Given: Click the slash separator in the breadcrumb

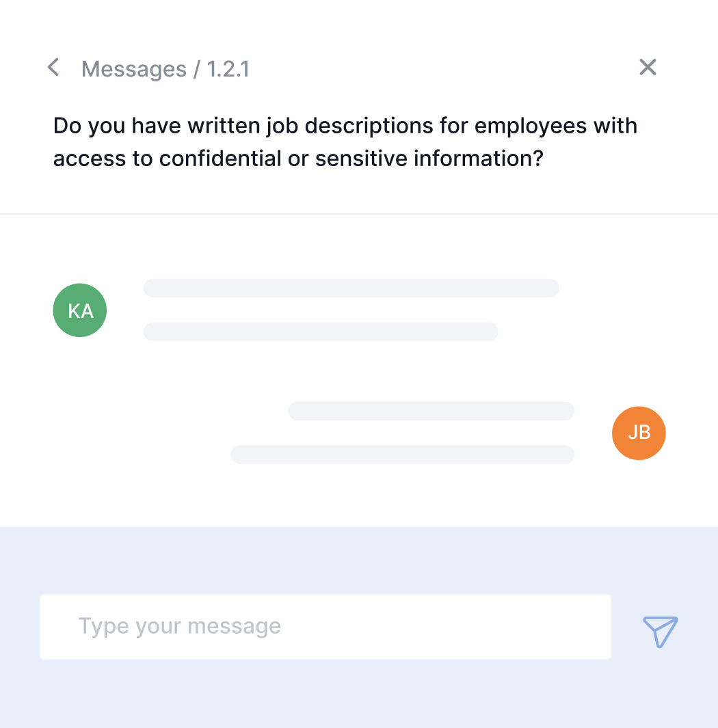Looking at the screenshot, I should pyautogui.click(x=197, y=69).
